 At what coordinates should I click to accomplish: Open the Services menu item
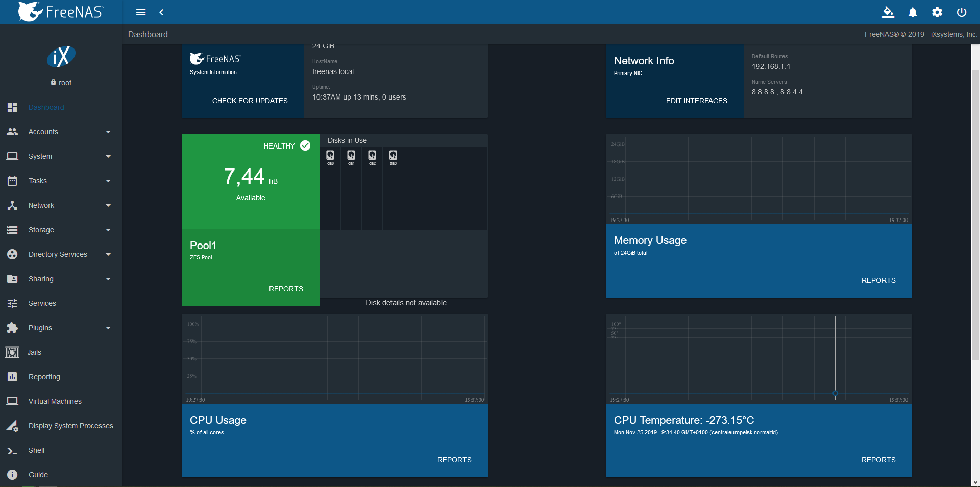tap(61, 303)
